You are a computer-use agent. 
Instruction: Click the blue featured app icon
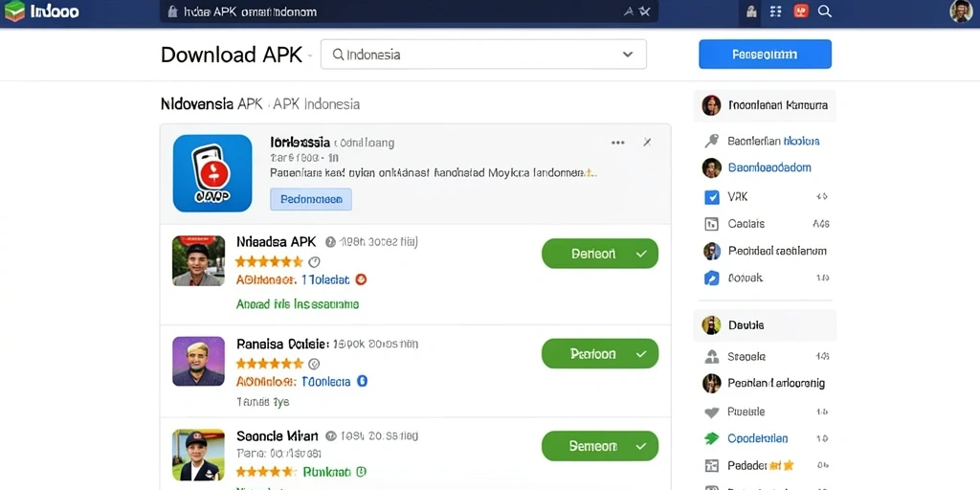212,173
